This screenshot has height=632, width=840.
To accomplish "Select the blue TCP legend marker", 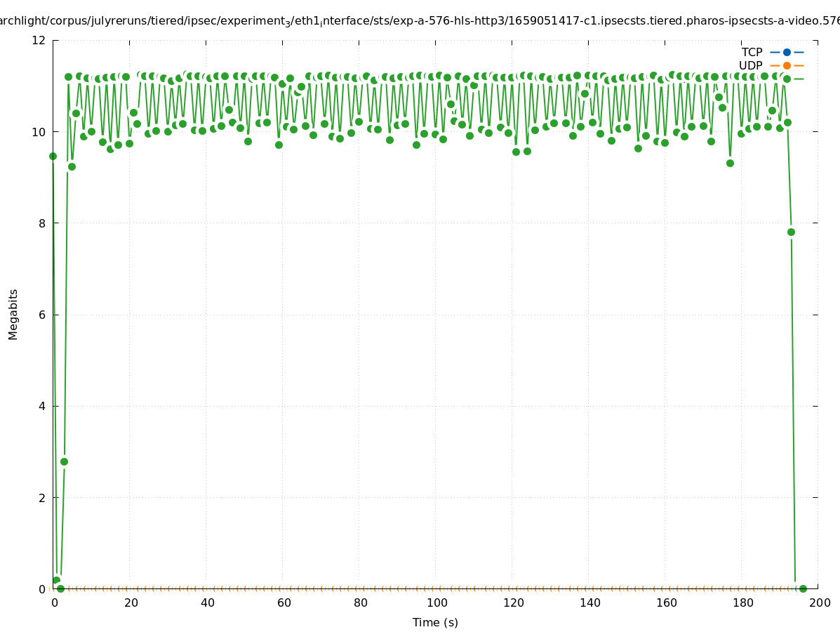I will click(787, 52).
